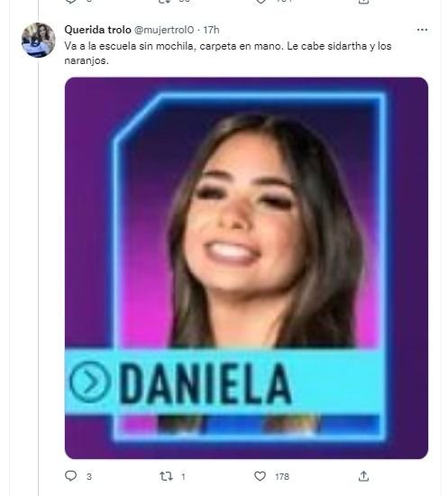The width and height of the screenshot is (448, 496).
Task: Open the Daniela photo attachment
Action: click(246, 268)
